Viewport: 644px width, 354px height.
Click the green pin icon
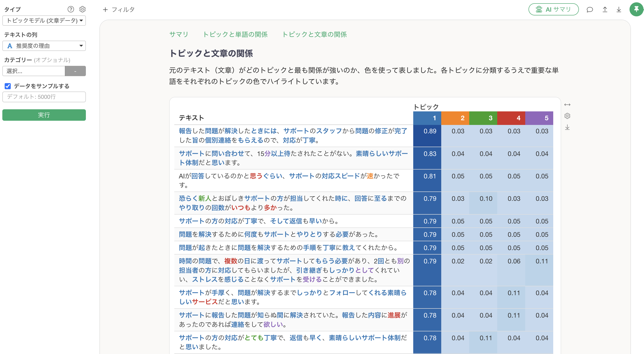point(636,9)
